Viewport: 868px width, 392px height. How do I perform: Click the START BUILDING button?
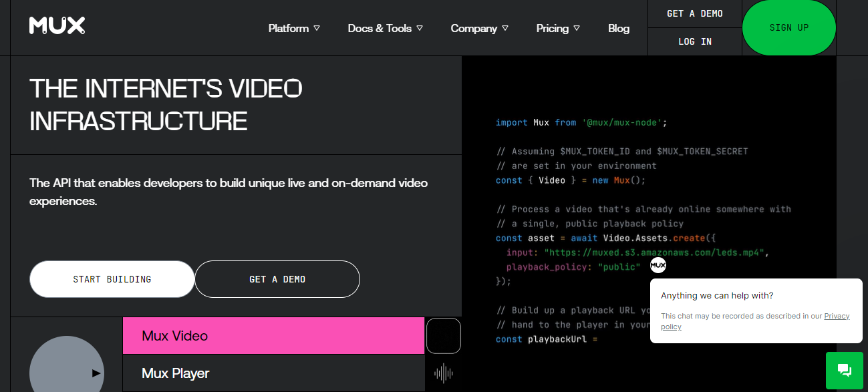[112, 278]
